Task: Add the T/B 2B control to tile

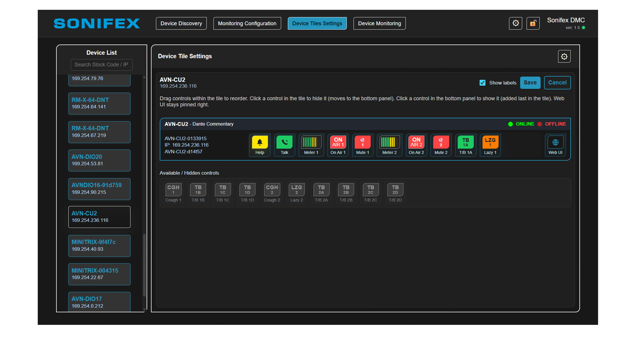Action: pyautogui.click(x=346, y=193)
